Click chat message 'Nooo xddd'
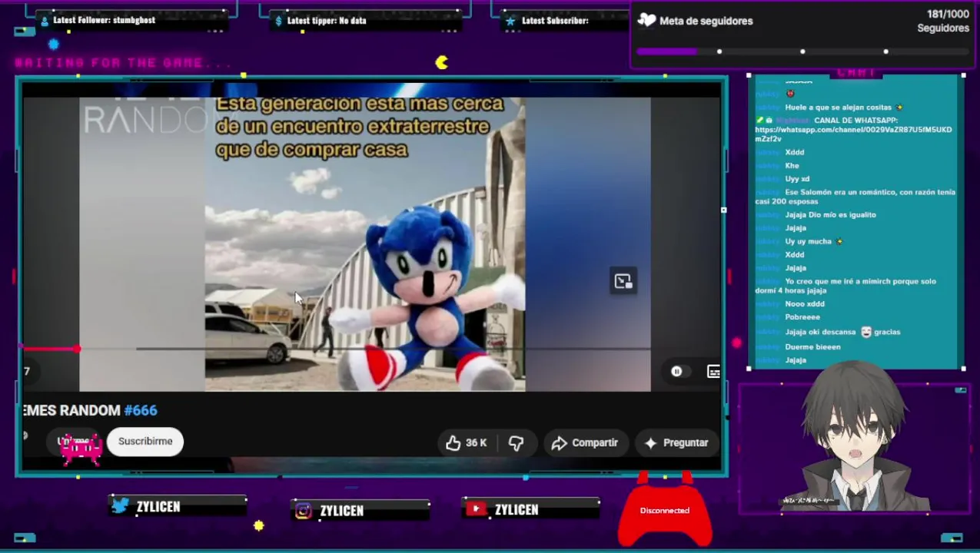This screenshot has width=980, height=553. 805,304
